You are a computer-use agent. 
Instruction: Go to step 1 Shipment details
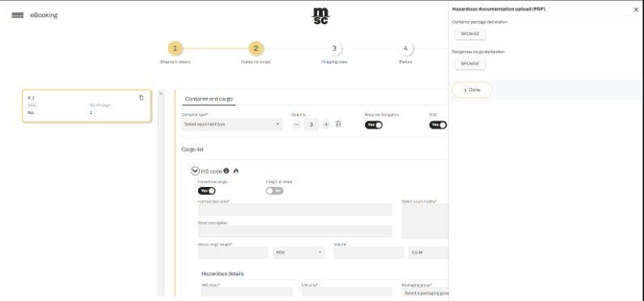tap(176, 49)
